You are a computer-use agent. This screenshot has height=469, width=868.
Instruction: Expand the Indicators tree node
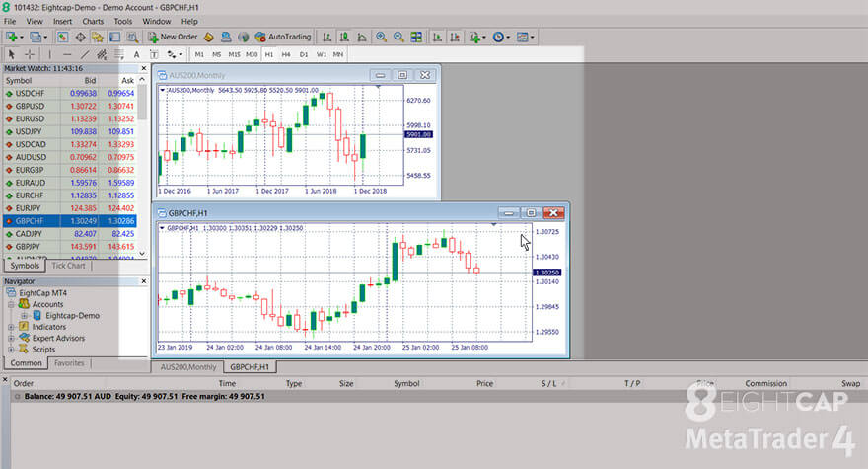coord(11,327)
